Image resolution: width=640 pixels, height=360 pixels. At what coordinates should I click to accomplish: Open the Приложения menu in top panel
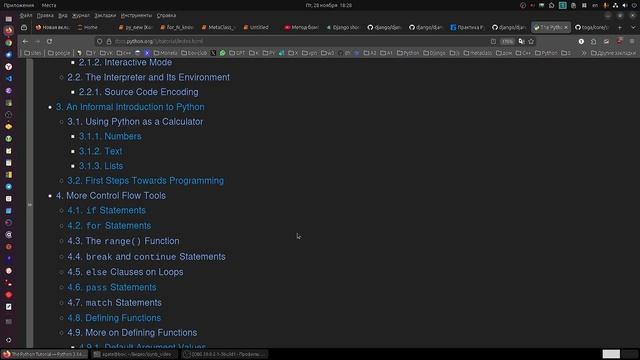pos(19,5)
